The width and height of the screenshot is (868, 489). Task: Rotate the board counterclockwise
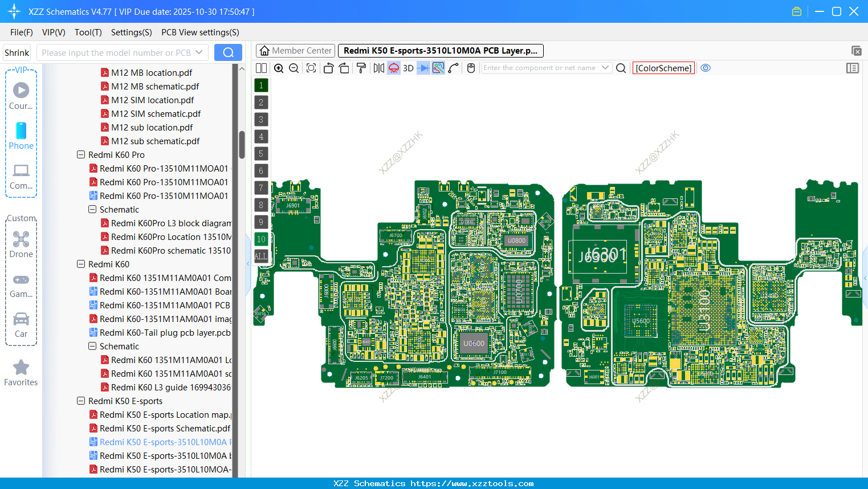click(328, 68)
